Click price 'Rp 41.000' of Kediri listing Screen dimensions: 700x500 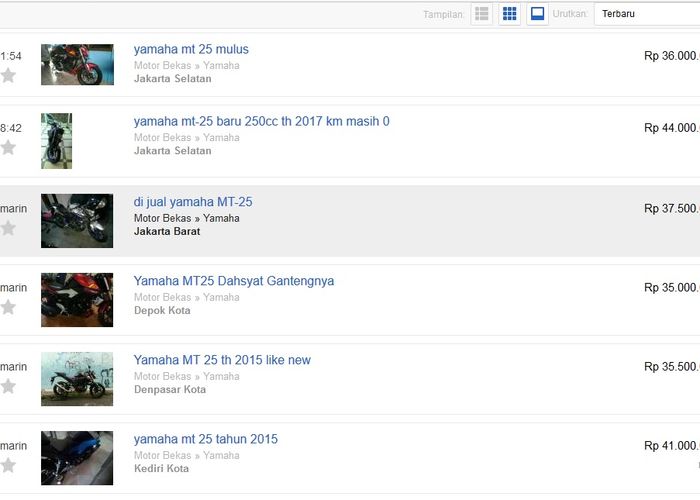click(x=672, y=446)
